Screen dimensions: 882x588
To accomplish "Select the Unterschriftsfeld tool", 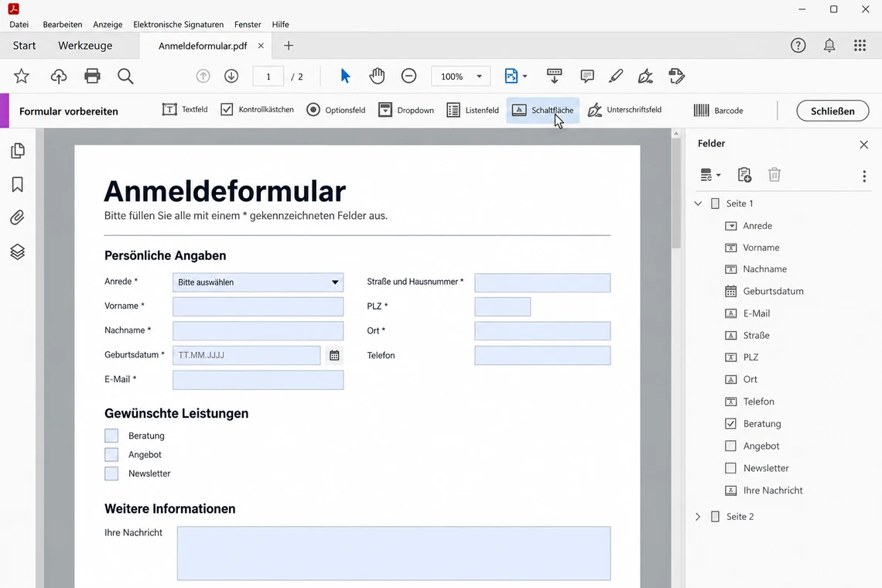I will [624, 110].
